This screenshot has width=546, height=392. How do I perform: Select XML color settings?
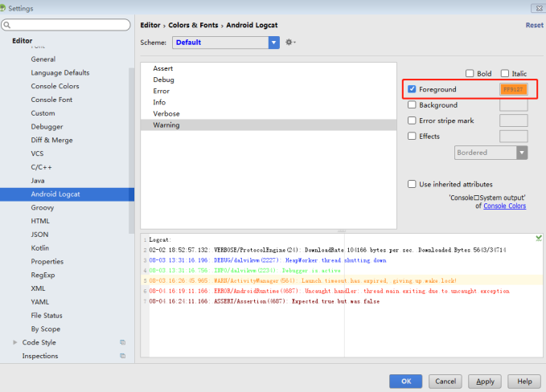(38, 288)
